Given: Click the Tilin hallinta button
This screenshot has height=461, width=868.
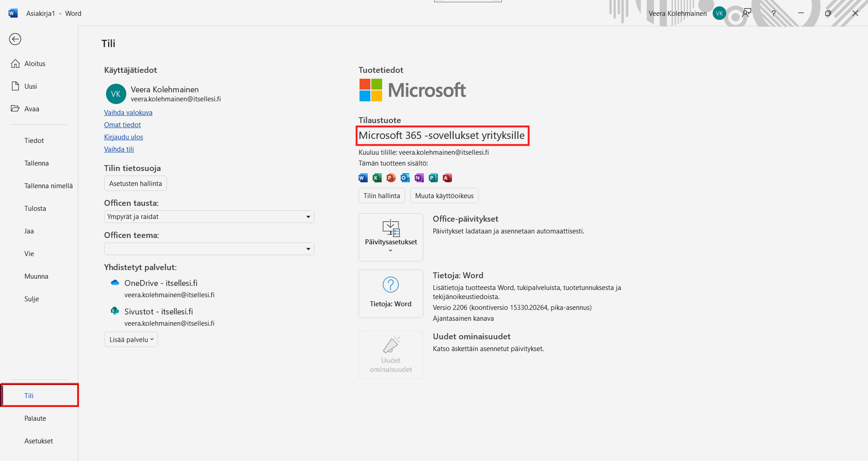Looking at the screenshot, I should (382, 196).
